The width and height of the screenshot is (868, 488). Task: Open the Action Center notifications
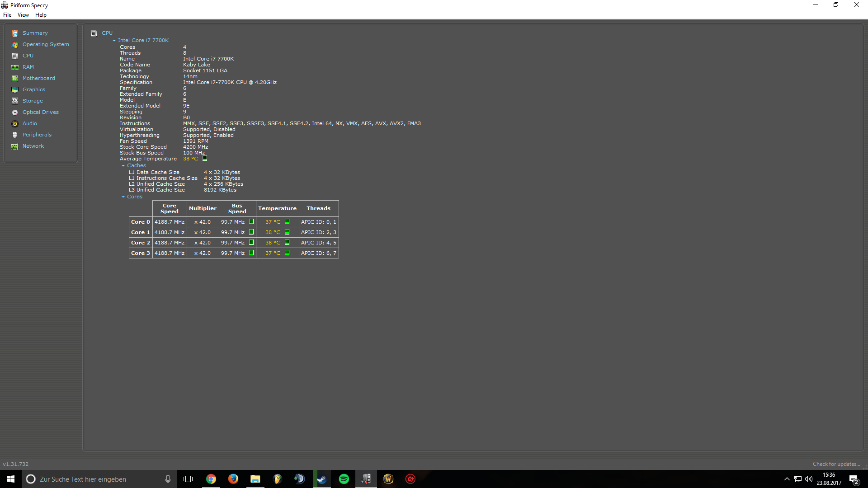tap(854, 479)
